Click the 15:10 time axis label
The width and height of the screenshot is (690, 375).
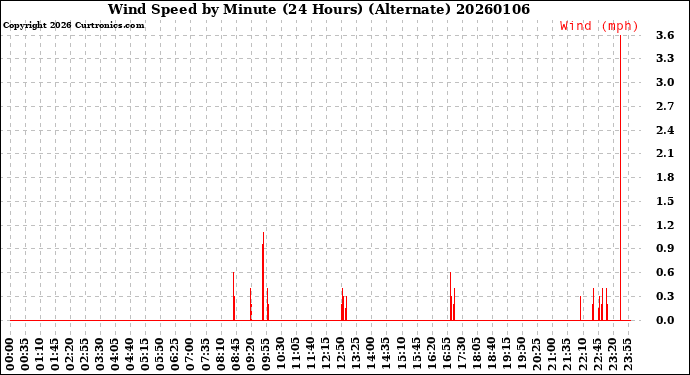401,355
